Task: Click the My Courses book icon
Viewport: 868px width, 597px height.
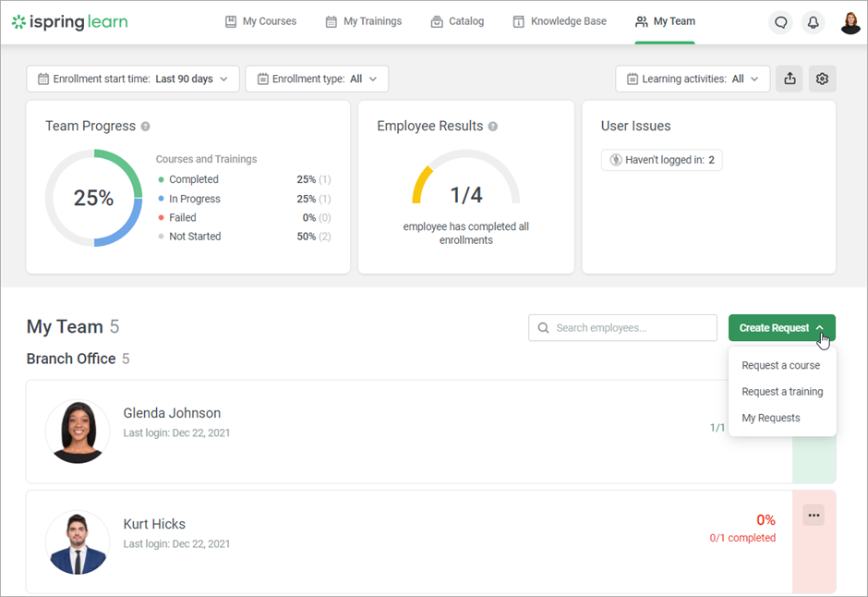Action: [x=231, y=21]
